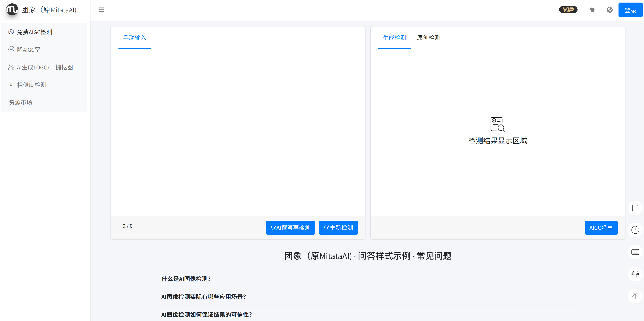Open 相似度检测 sidebar item
This screenshot has width=644, height=321.
(x=44, y=85)
